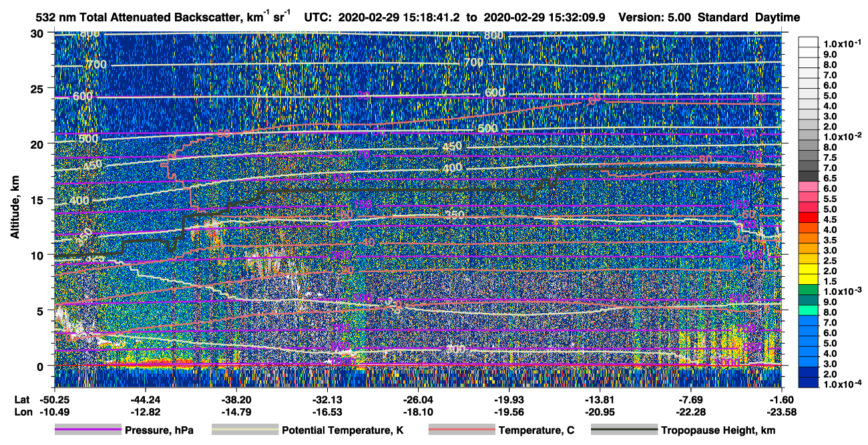This screenshot has width=868, height=445.
Task: Click the latitude value '-44.24'
Action: 146,399
